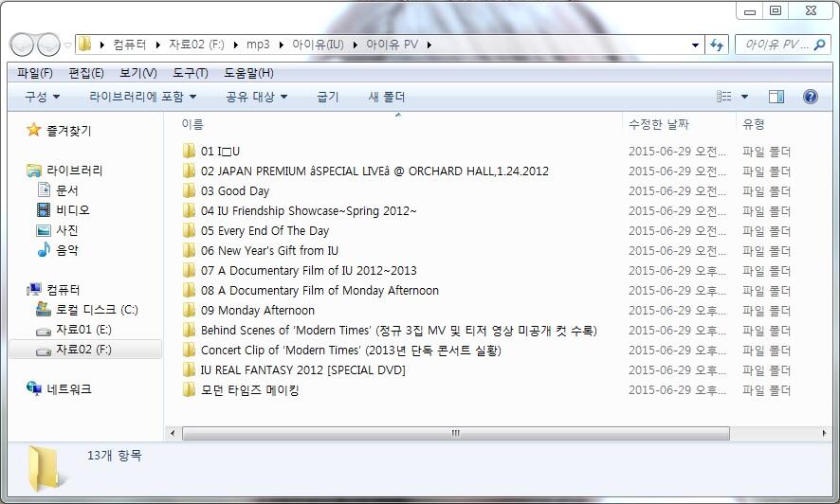Toggle the preview pane icon
This screenshot has width=840, height=504.
(776, 97)
